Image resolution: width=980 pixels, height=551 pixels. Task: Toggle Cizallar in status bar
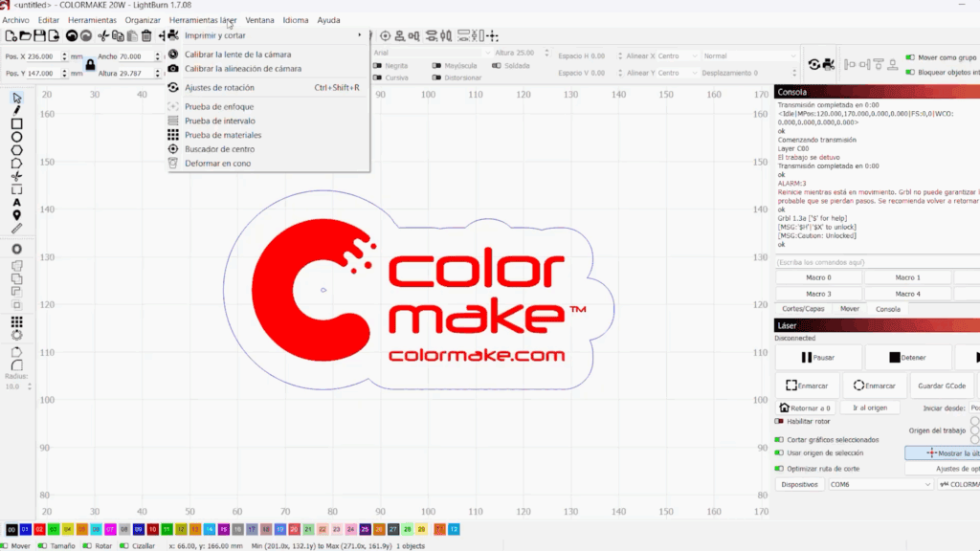(x=123, y=546)
